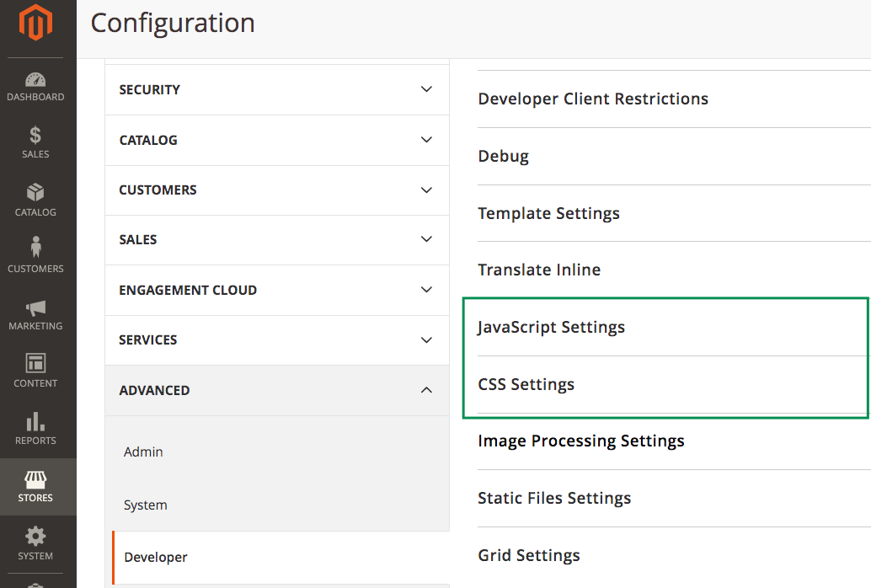Open Reports from the sidebar icon
This screenshot has height=588, width=871.
(x=35, y=429)
